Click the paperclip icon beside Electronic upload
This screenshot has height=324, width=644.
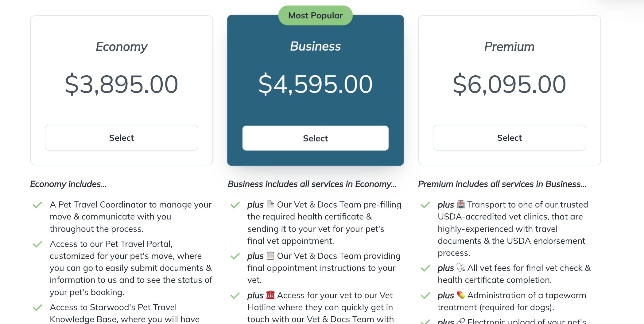(x=461, y=321)
